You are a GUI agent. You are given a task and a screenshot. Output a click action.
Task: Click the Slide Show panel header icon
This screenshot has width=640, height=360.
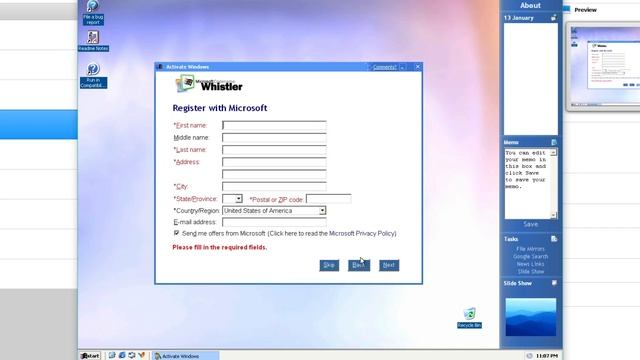(554, 283)
